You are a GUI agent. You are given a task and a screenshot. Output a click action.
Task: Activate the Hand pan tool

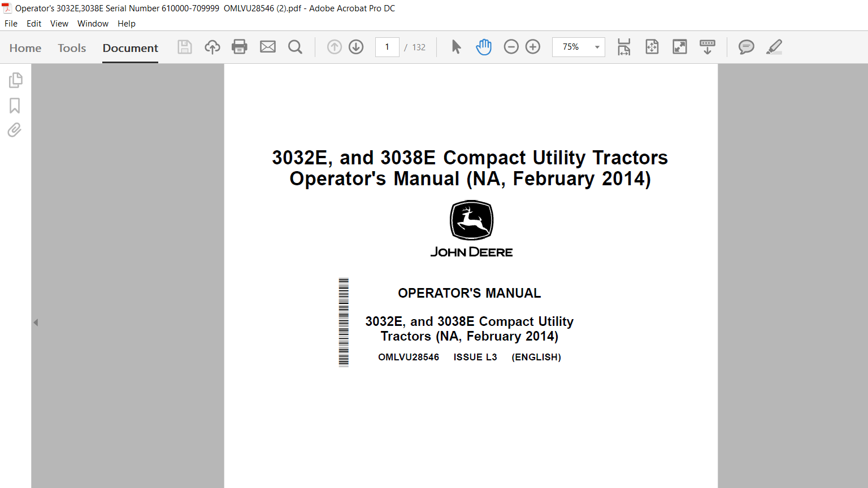pos(484,47)
